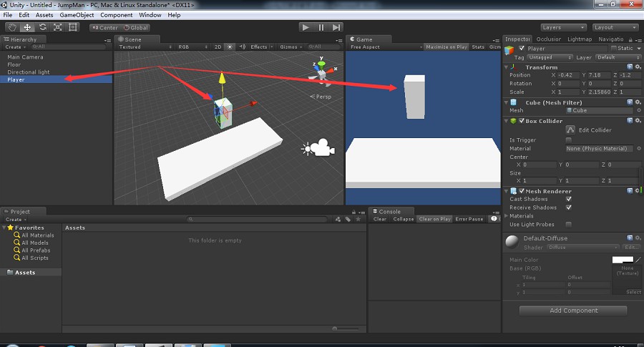Screen dimensions: 644x347
Task: Toggle scene lighting sun icon
Action: 230,47
